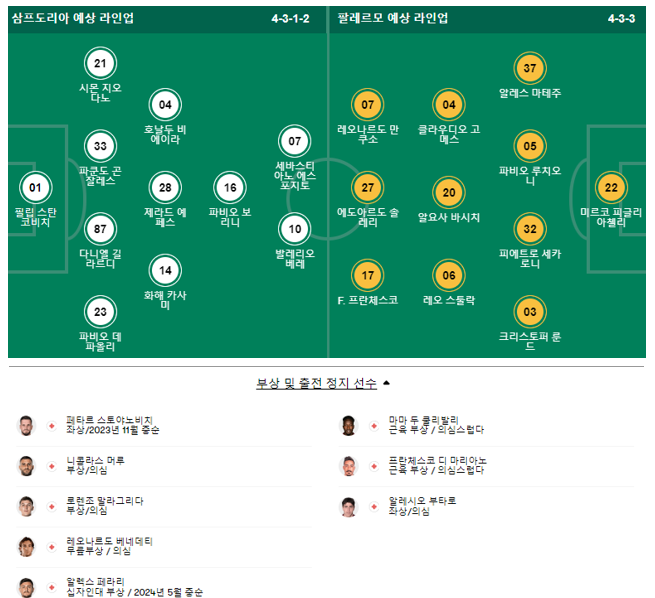
Task: Select the 삼프도리아 예상 라인업 header
Action: (x=73, y=18)
